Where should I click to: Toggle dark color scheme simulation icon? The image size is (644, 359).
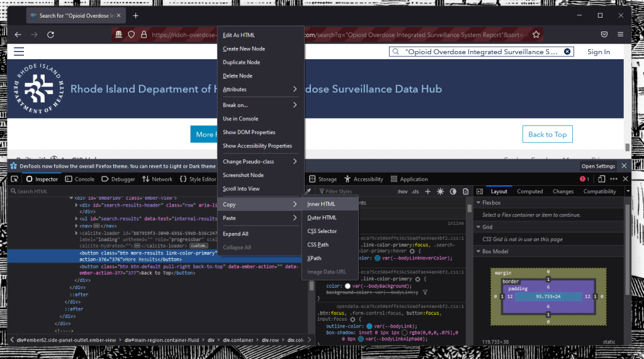pos(453,191)
